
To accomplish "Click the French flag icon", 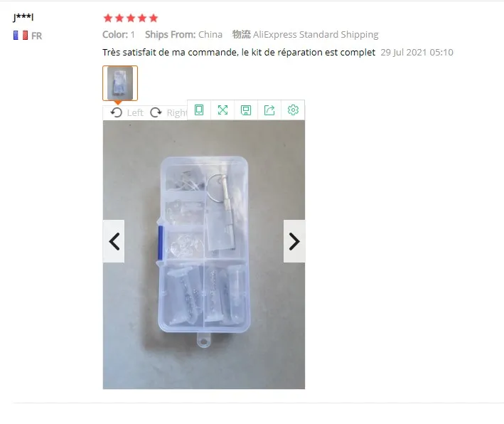I will point(21,36).
